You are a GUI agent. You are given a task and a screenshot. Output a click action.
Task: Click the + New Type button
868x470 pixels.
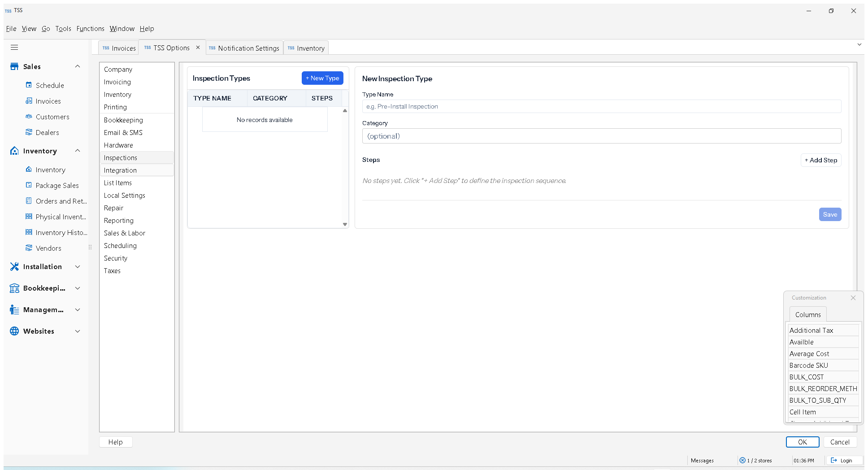pyautogui.click(x=322, y=78)
